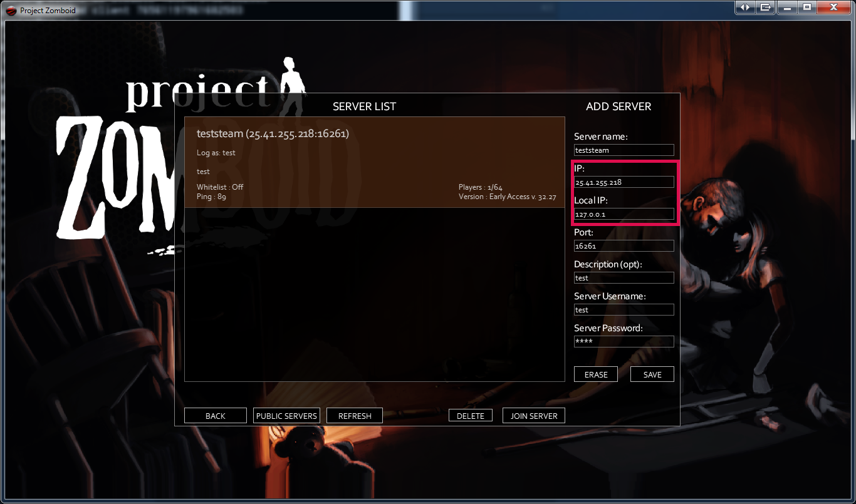Click the "Whitelist : Off" text
This screenshot has height=504, width=856.
[x=220, y=187]
